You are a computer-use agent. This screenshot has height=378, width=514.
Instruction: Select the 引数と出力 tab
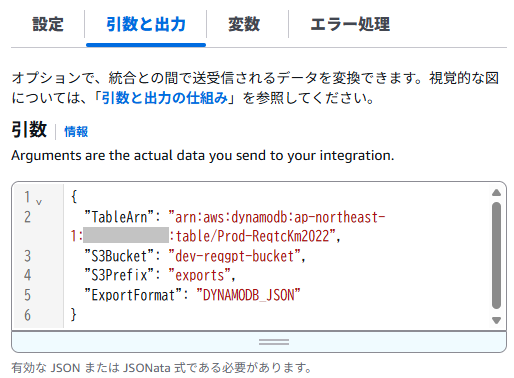point(146,24)
